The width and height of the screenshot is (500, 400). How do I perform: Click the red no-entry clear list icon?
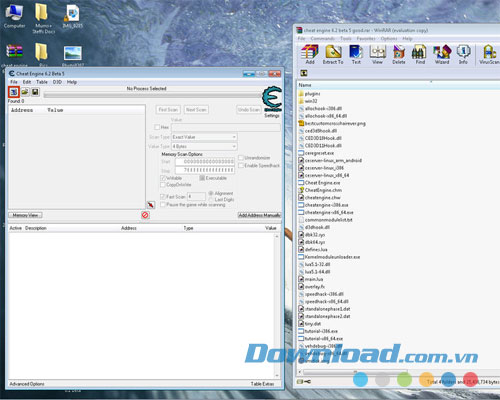tap(145, 215)
